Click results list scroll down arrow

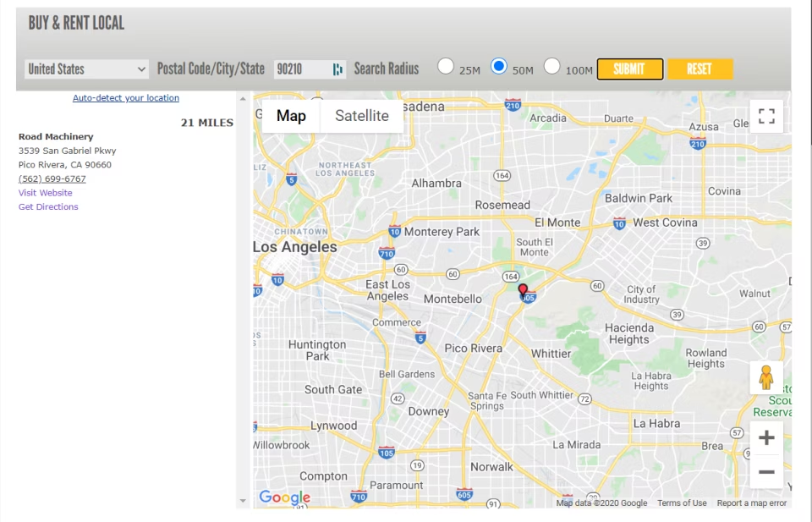[x=243, y=501]
